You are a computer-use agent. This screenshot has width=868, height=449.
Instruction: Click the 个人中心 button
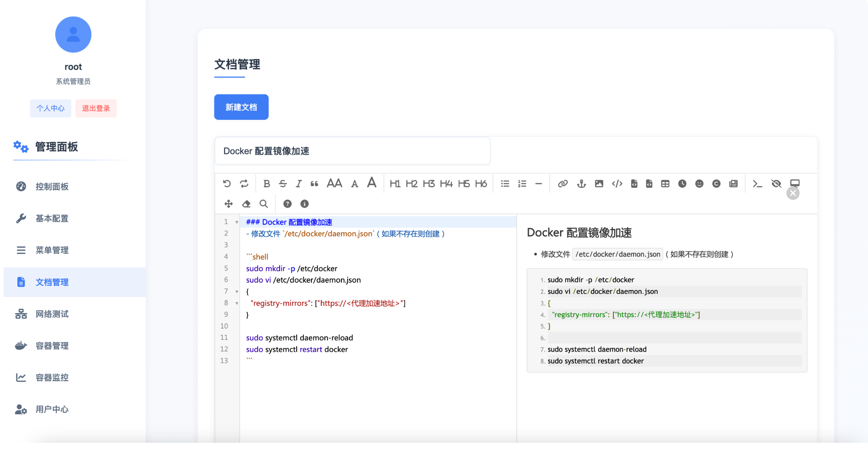coord(51,108)
